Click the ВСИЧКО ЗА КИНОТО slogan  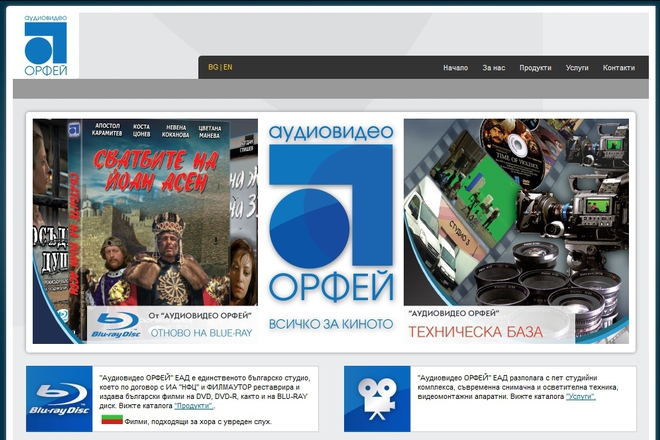331,324
